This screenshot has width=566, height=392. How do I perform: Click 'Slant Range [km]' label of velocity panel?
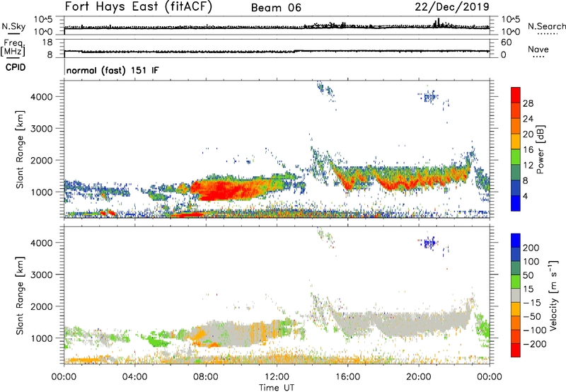coord(20,296)
